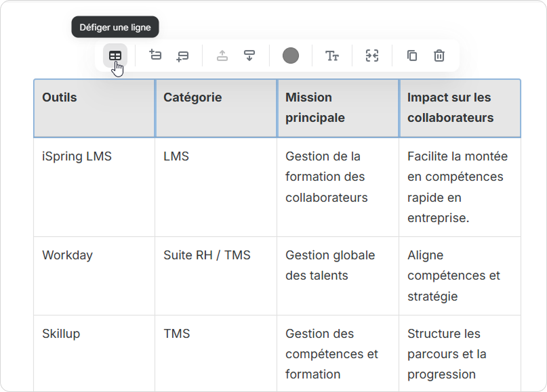Insert a row below using toolbar icon
The image size is (547, 392).
pos(182,56)
